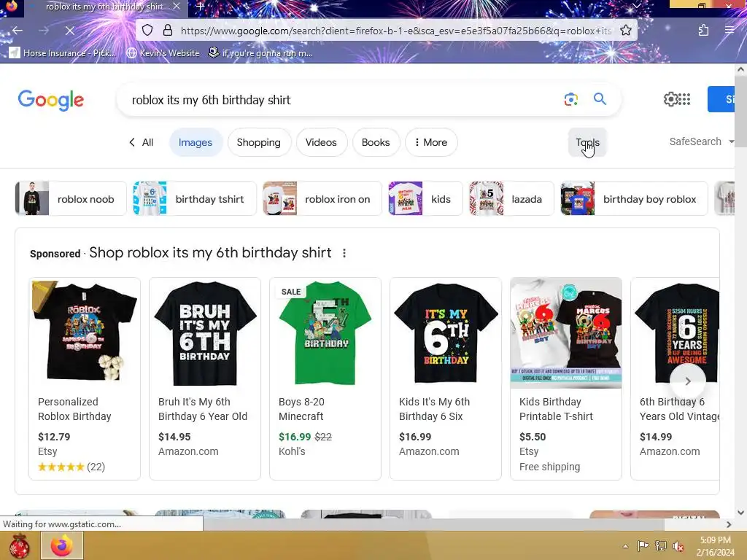Open the More filters menu

tap(431, 142)
